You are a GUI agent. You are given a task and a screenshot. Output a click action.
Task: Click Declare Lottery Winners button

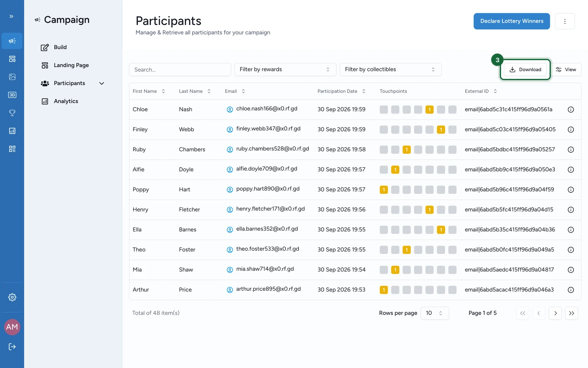pos(512,21)
